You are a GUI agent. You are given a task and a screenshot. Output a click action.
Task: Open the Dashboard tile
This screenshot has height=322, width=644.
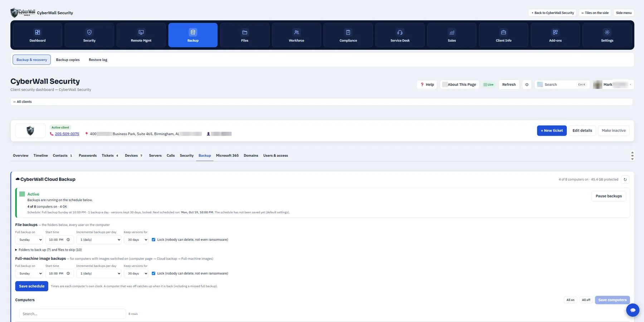coord(38,35)
